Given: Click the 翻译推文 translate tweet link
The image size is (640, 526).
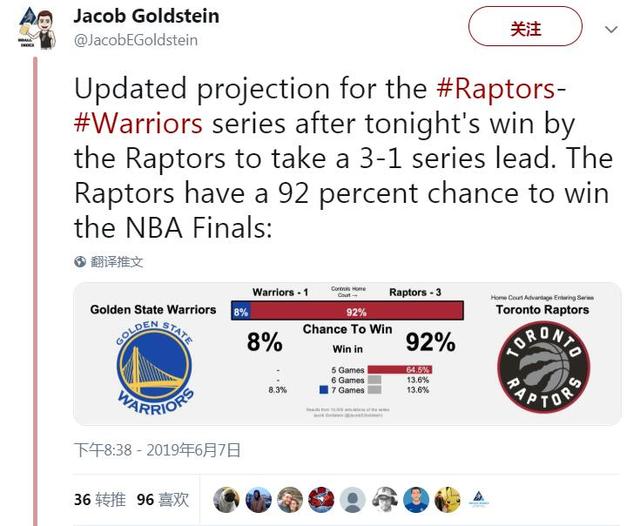Looking at the screenshot, I should click(x=116, y=262).
